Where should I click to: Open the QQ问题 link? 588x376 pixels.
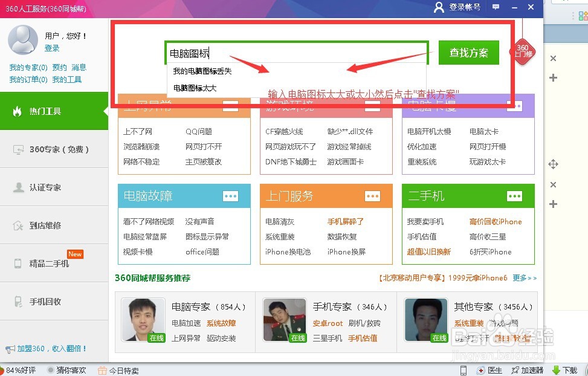pyautogui.click(x=199, y=132)
